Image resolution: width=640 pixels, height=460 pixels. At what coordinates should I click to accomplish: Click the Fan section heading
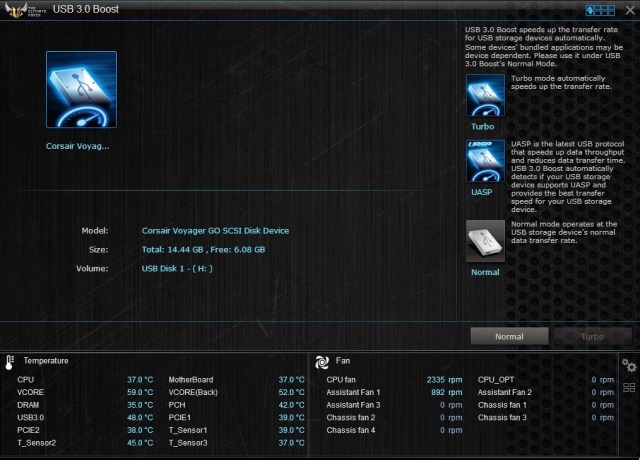click(x=343, y=360)
